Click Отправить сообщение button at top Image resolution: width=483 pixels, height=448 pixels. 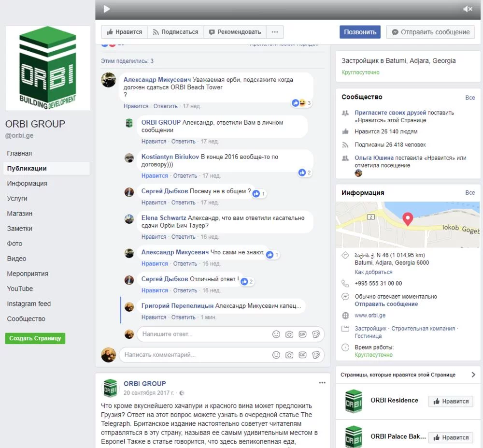coord(431,32)
